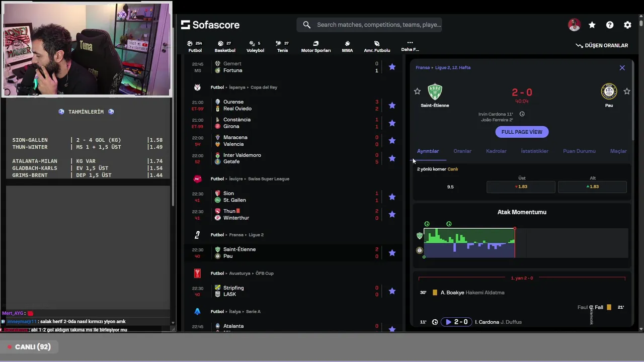The height and width of the screenshot is (362, 644).
Task: Switch to the Kadrolar tab
Action: pyautogui.click(x=496, y=151)
